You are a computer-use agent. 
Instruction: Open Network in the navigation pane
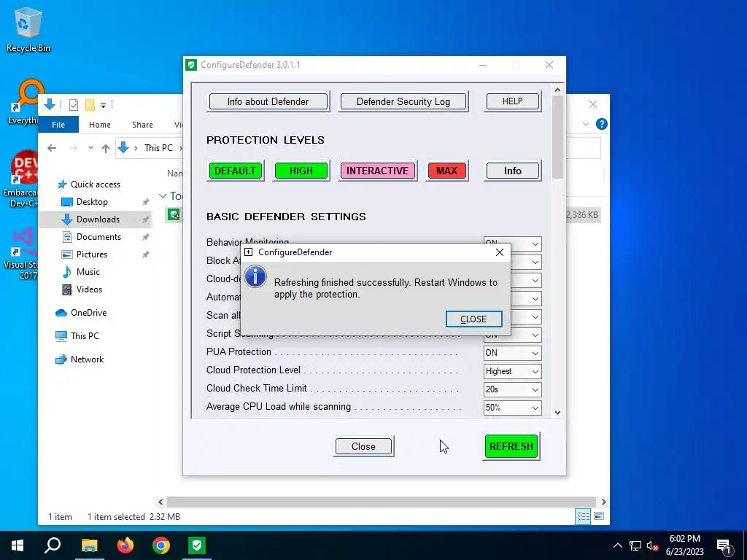87,359
